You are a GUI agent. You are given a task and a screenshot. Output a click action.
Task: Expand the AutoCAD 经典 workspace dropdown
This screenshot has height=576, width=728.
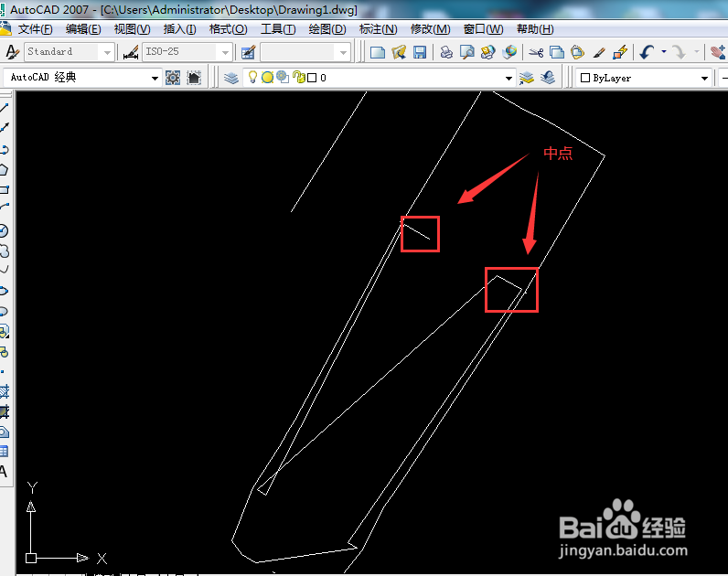[155, 78]
